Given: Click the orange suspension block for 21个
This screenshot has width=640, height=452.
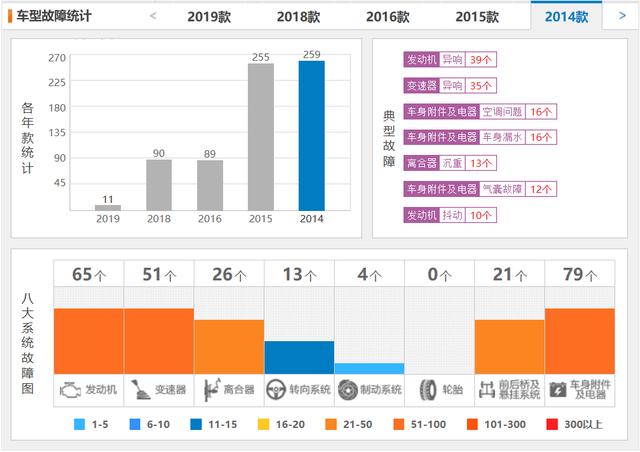Looking at the screenshot, I should 509,347.
